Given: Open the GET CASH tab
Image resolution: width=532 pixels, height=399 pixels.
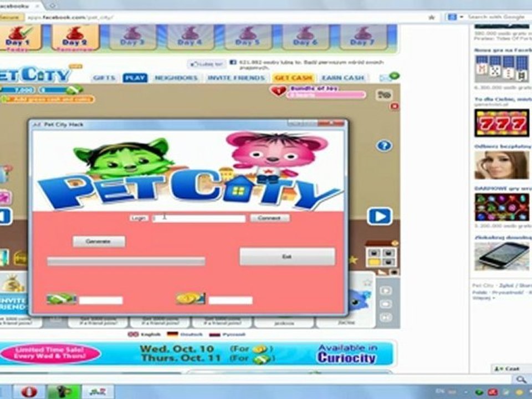Looking at the screenshot, I should 293,78.
